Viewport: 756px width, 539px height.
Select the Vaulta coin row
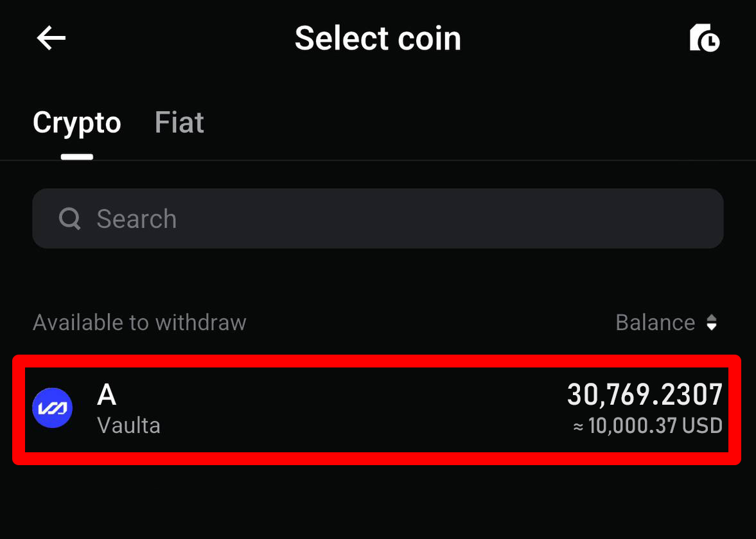[x=378, y=409]
